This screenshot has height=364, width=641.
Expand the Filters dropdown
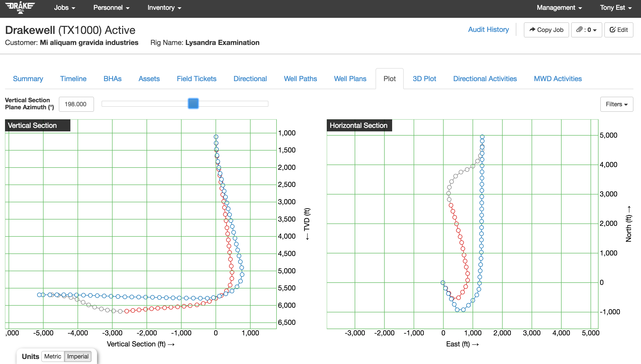pyautogui.click(x=617, y=104)
